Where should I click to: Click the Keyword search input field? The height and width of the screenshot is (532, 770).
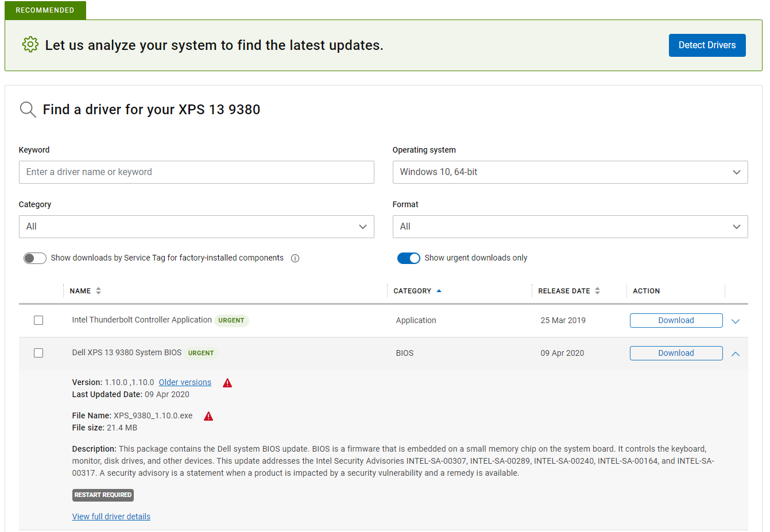point(196,172)
